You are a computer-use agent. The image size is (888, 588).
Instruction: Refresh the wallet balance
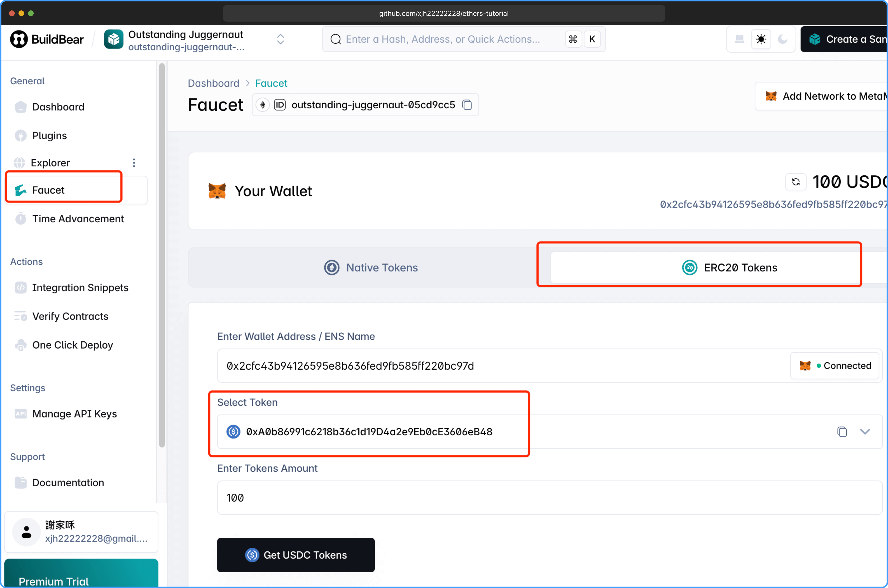pyautogui.click(x=796, y=182)
